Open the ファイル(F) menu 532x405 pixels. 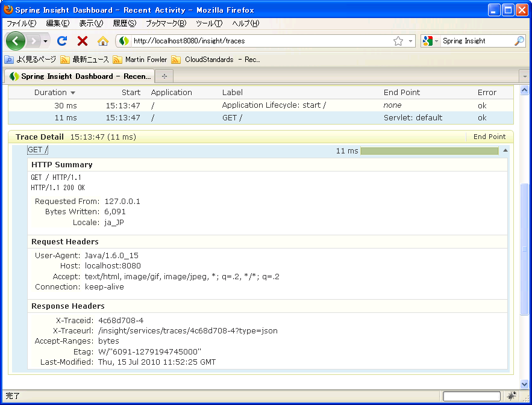click(x=21, y=23)
